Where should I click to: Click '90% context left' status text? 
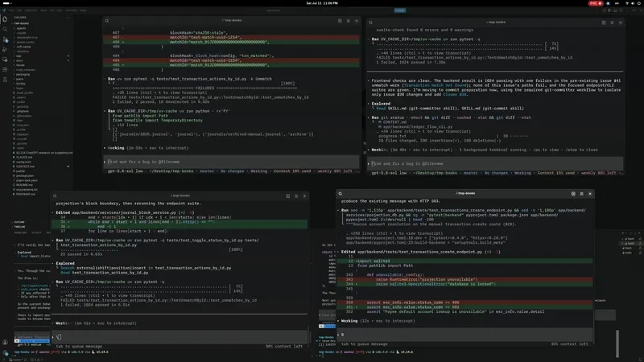[284, 347]
